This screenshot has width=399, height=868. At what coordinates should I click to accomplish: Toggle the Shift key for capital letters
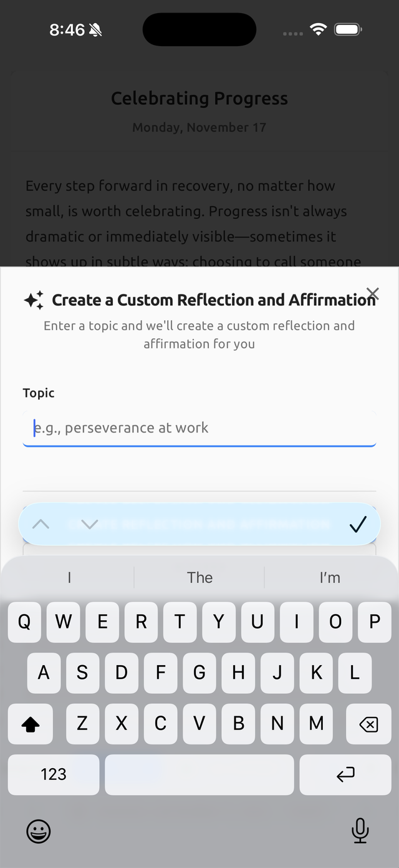point(30,724)
